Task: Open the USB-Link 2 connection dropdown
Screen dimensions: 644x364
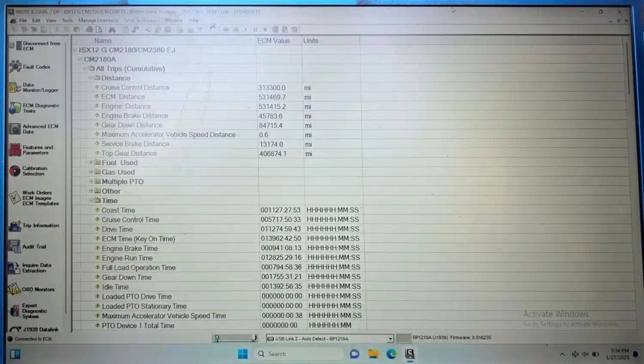Action: (x=390, y=339)
